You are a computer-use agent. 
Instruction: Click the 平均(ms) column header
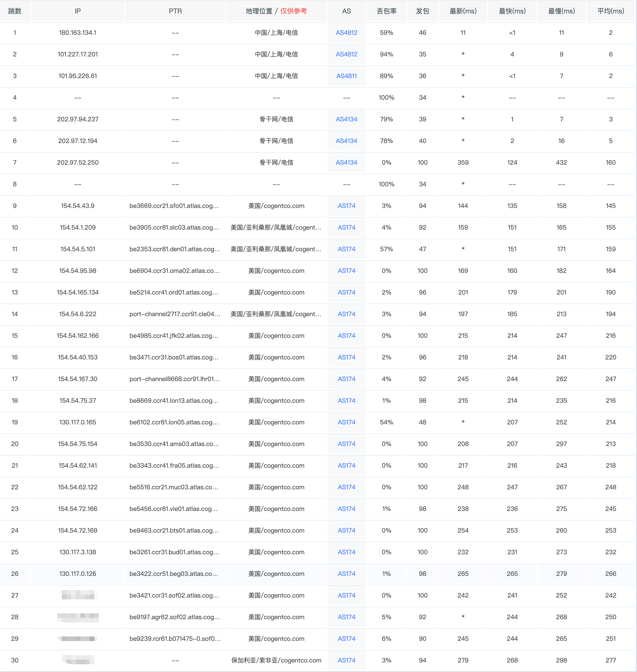coord(610,11)
